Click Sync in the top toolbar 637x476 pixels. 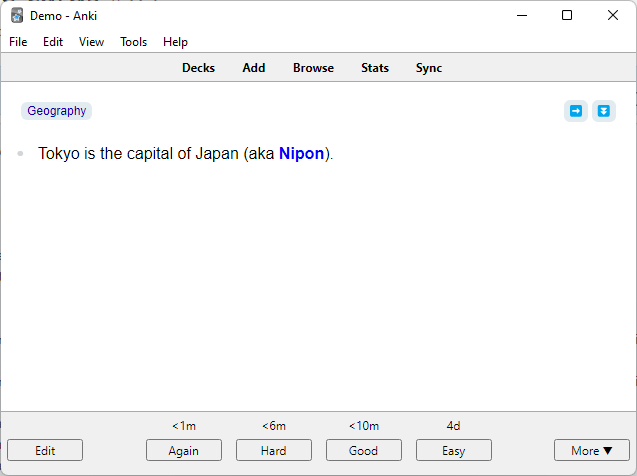coord(429,68)
